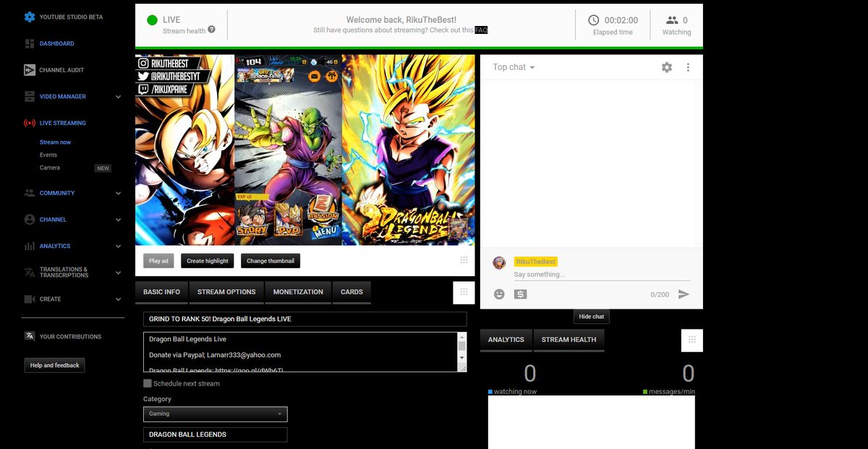868x449 pixels.
Task: Click the Hide chat tooltip label
Action: tap(592, 317)
